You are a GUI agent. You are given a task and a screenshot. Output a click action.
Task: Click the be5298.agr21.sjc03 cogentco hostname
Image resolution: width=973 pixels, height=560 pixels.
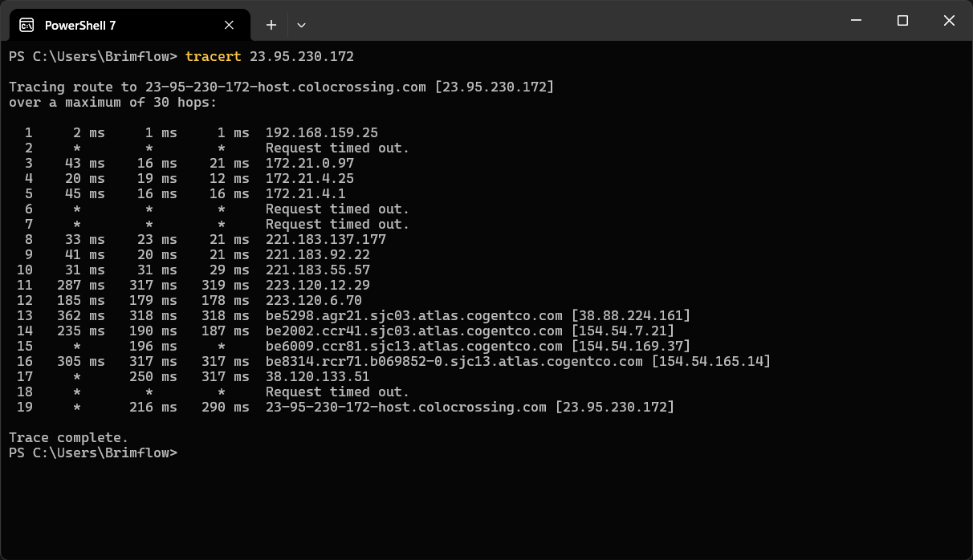[413, 316]
